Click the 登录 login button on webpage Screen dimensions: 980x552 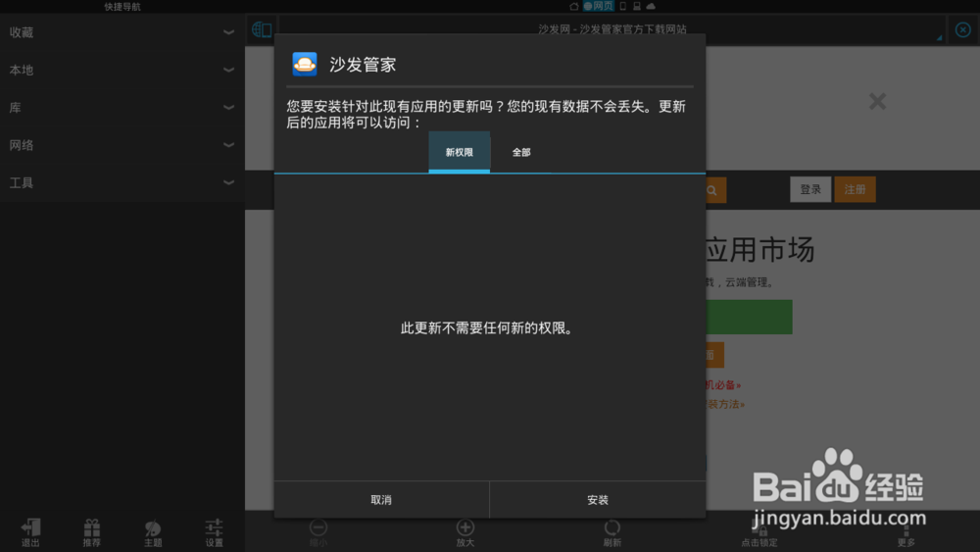(x=810, y=189)
